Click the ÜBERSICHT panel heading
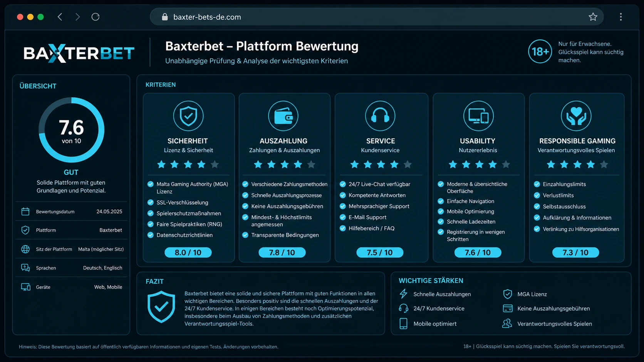 [x=38, y=86]
